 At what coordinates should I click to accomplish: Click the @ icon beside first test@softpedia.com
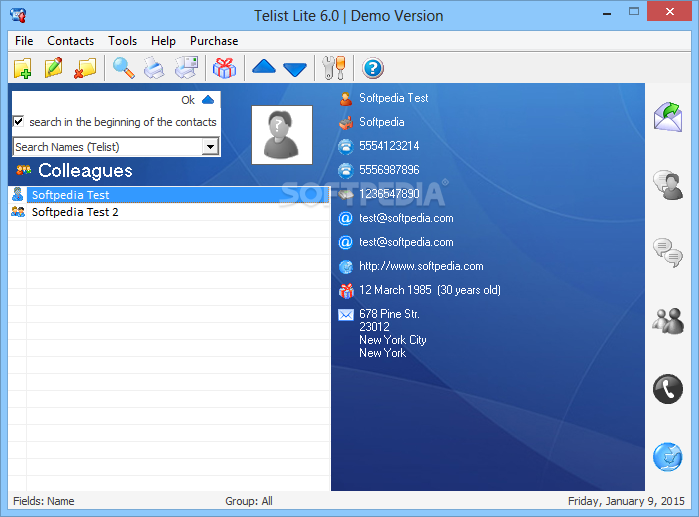click(345, 218)
